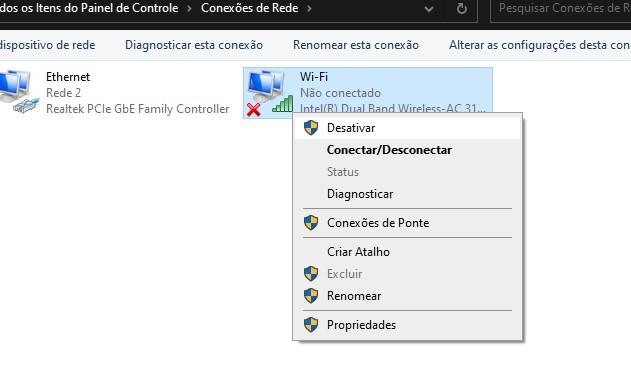631x371 pixels.
Task: Click the shield icon beside Renomear
Action: point(311,296)
